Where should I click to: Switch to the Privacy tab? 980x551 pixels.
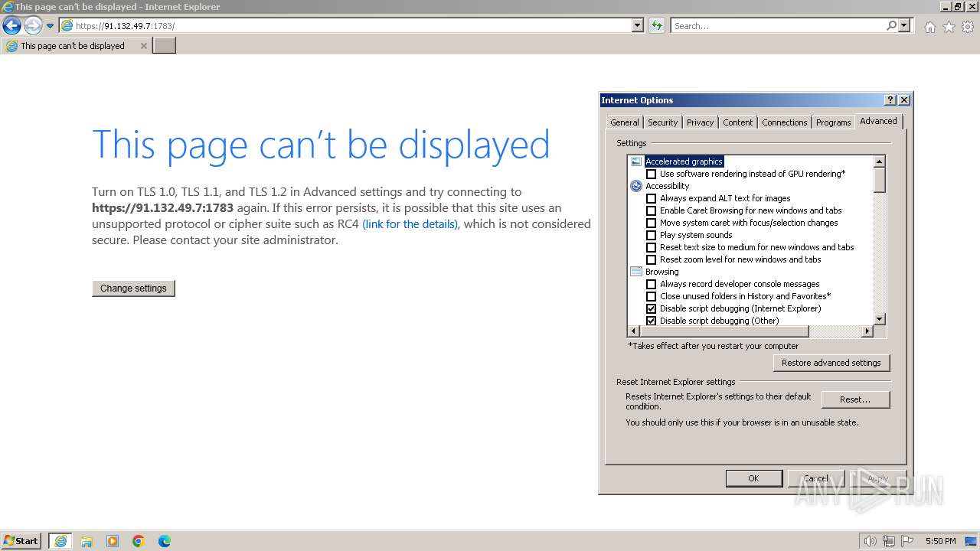pyautogui.click(x=700, y=122)
